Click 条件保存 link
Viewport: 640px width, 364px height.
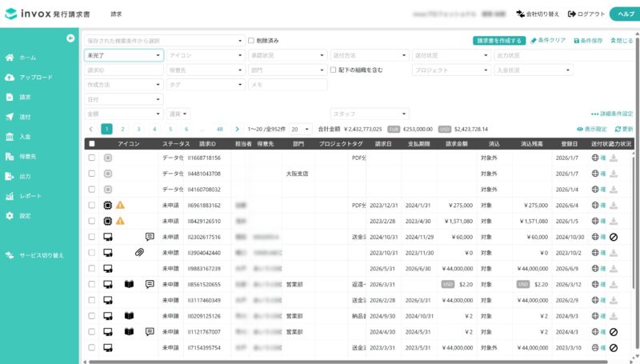pyautogui.click(x=588, y=40)
